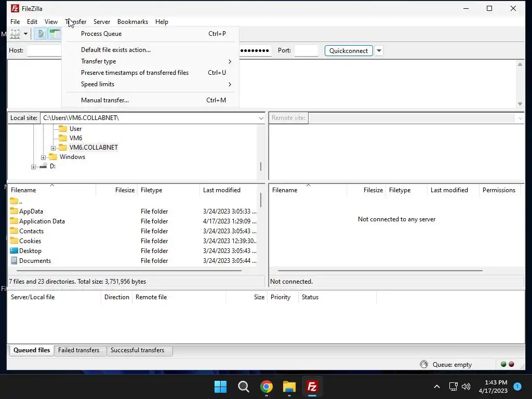
Task: Launch Google Chrome from the taskbar
Action: [267, 387]
